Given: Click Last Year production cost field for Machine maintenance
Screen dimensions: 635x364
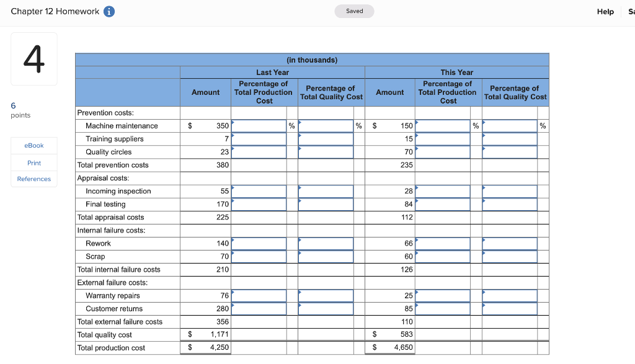Looking at the screenshot, I should click(259, 126).
